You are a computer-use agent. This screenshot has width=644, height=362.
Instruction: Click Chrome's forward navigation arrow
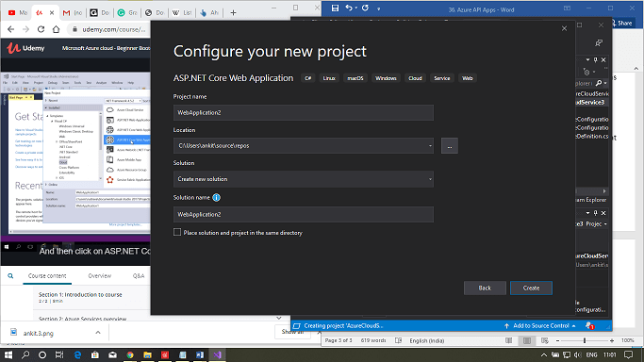point(25,29)
